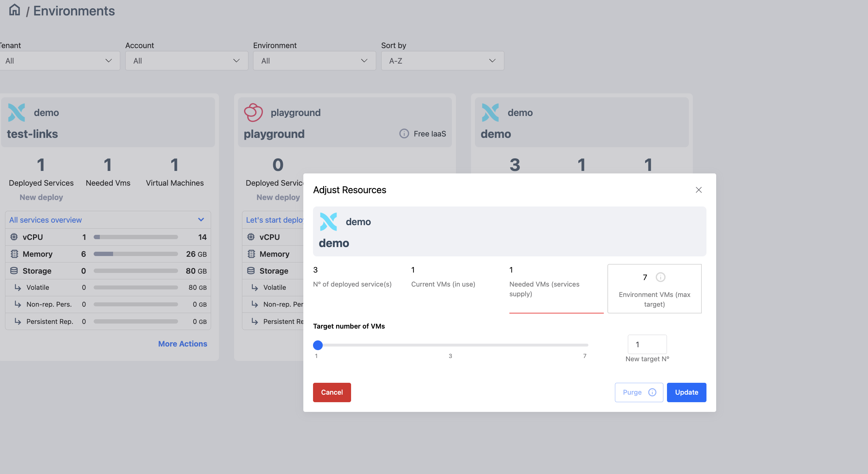Screen dimensions: 868x474
Task: Click the demo logo in Adjust Resources dialog
Action: (x=328, y=222)
